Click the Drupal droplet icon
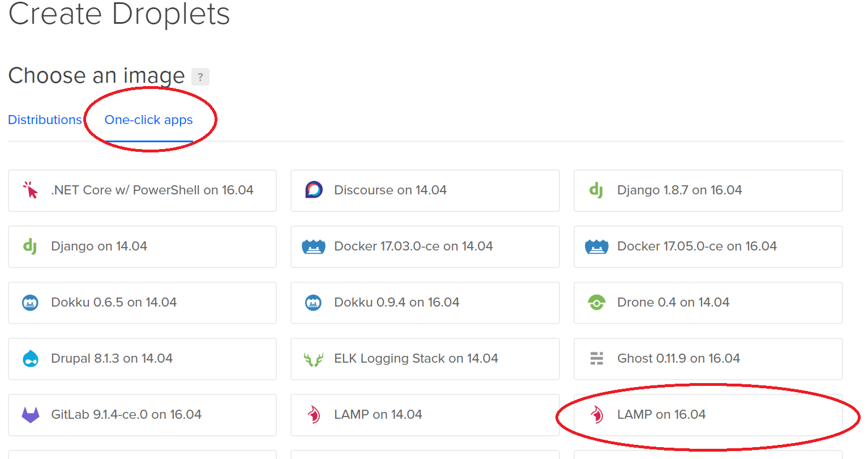868x459 pixels. tap(31, 359)
